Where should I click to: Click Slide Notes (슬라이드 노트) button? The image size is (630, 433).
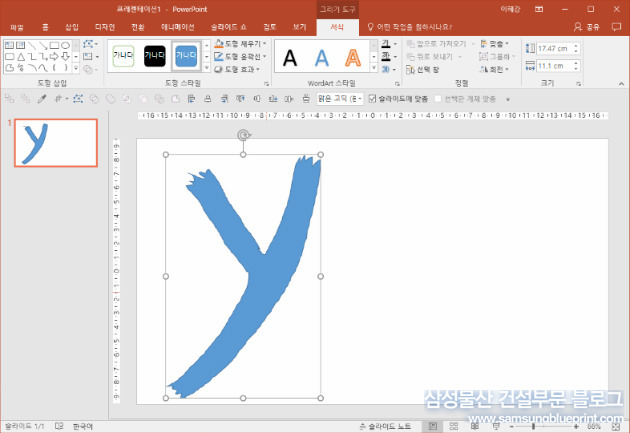tap(385, 426)
